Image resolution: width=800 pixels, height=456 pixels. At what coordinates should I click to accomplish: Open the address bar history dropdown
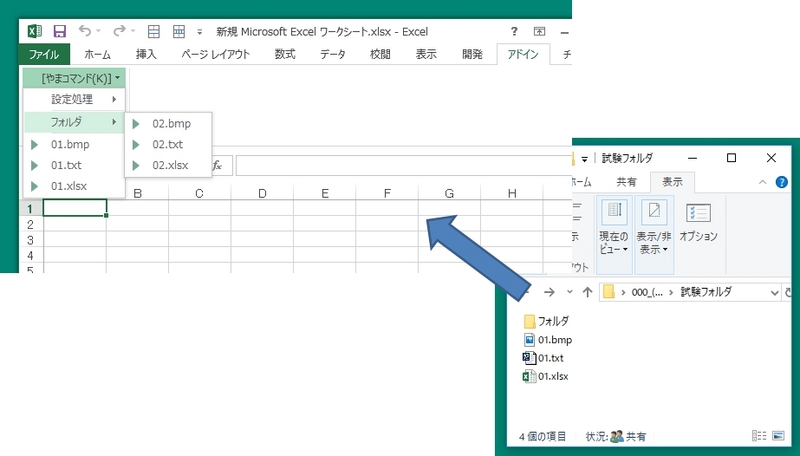(x=774, y=292)
